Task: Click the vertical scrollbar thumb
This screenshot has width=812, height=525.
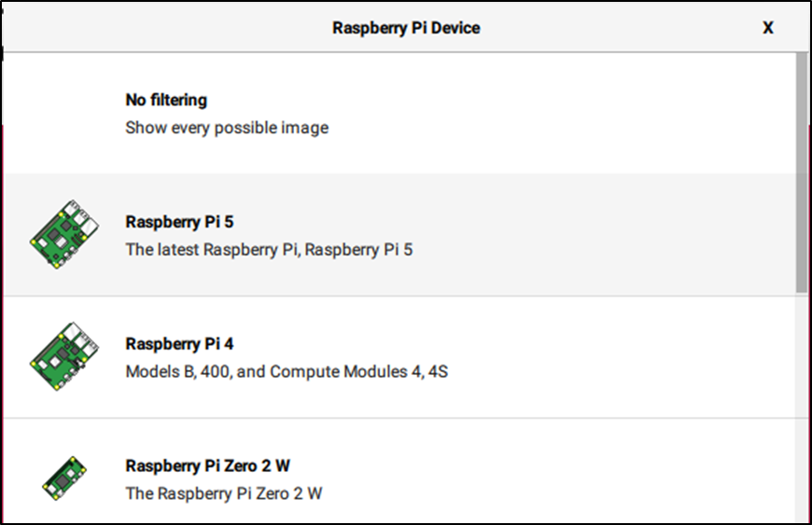Action: click(x=802, y=173)
